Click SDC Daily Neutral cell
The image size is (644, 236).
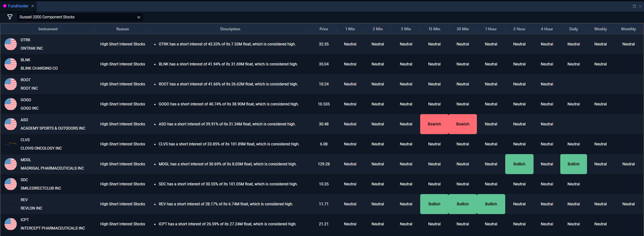coord(573,184)
